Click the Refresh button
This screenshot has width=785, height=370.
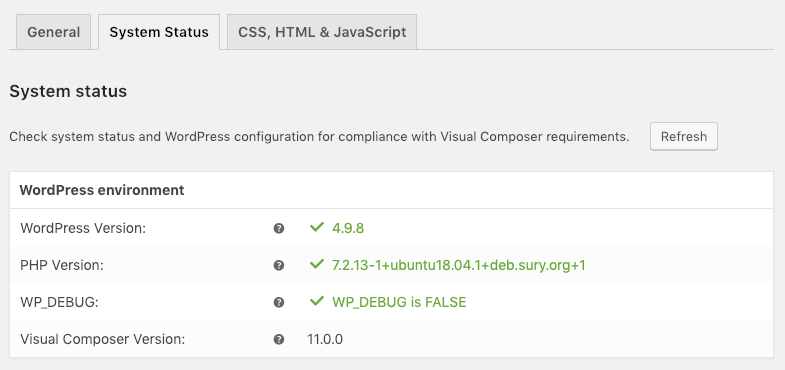click(x=684, y=136)
